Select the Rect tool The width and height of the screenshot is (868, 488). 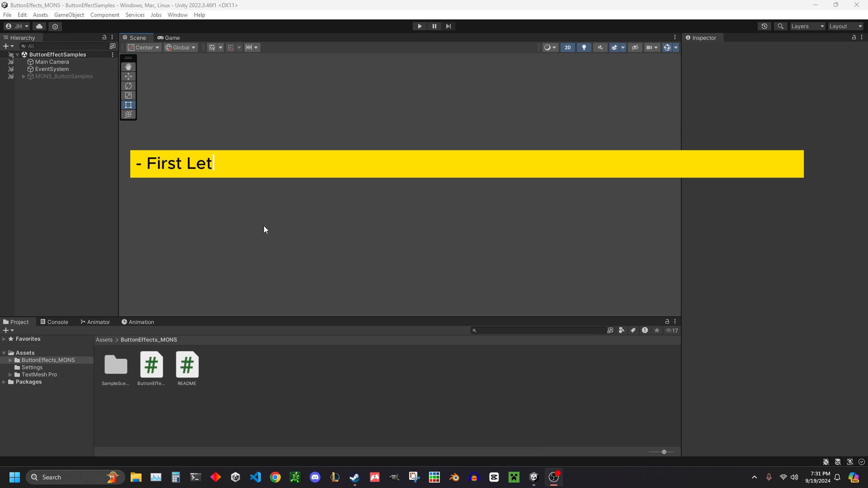click(128, 105)
